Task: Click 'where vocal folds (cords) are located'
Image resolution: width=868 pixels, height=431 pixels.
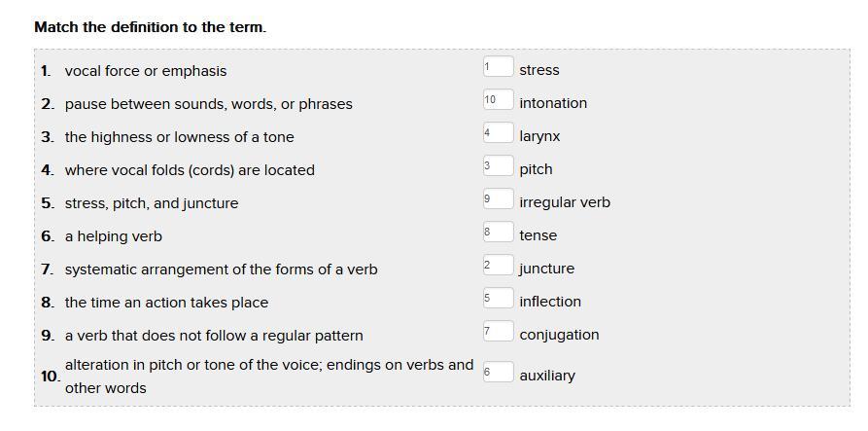Action: click(190, 170)
